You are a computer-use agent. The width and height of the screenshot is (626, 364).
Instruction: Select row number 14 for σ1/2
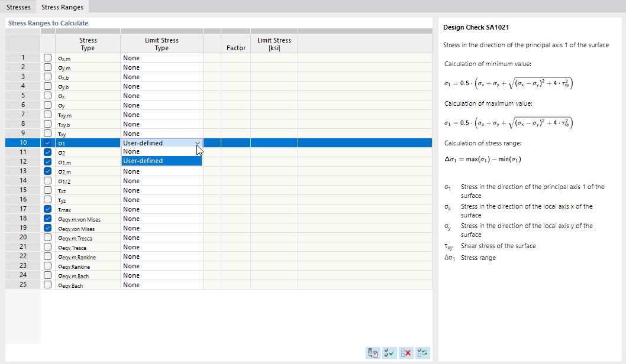[x=22, y=181]
